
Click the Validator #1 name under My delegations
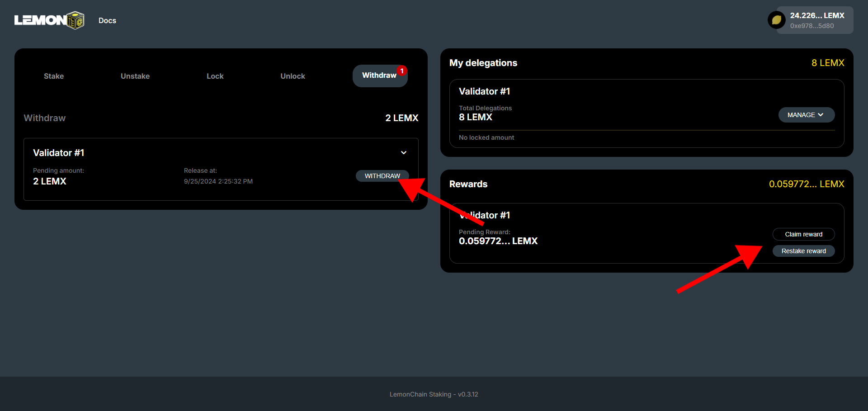[x=484, y=91]
